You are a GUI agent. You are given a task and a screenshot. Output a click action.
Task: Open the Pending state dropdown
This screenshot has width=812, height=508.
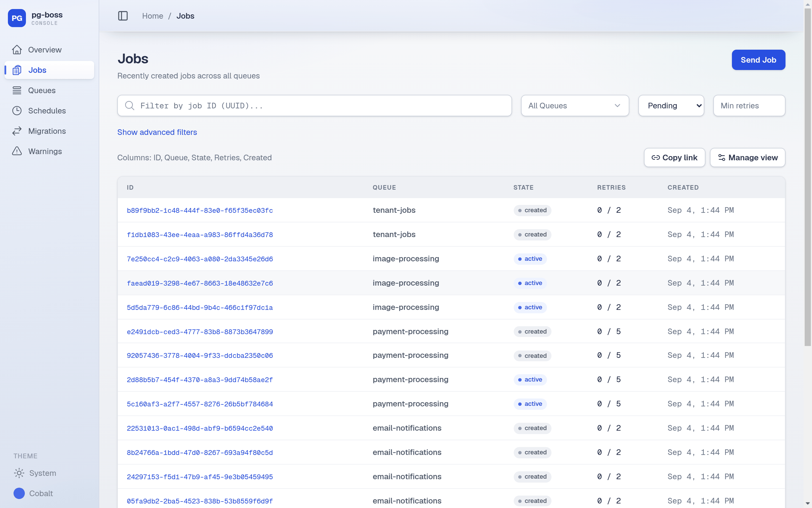click(671, 106)
